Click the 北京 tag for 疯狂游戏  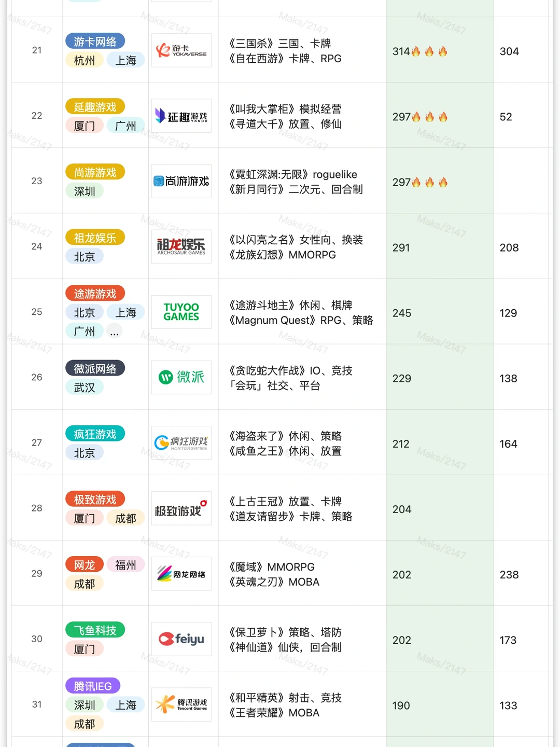(85, 452)
